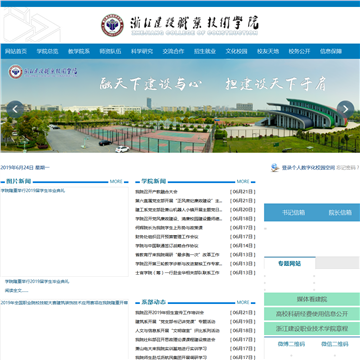The height and width of the screenshot is (360, 360).
Task: Open the 科学研究 menu item
Action: pyautogui.click(x=142, y=51)
